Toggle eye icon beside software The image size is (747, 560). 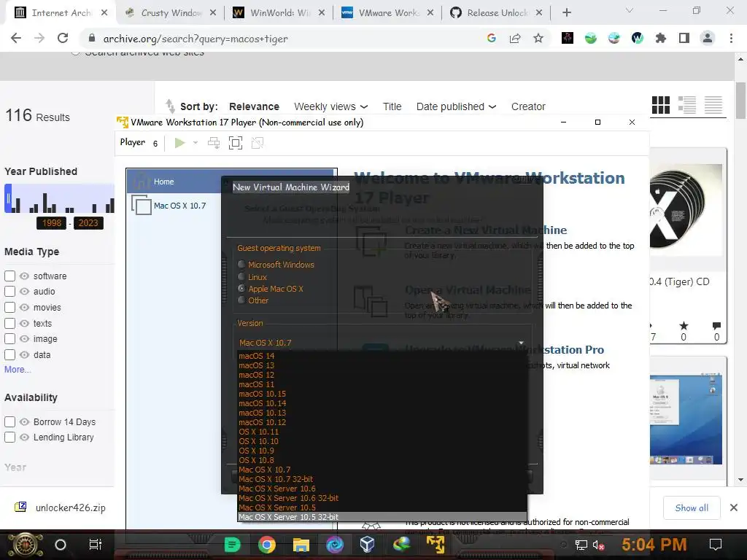[24, 276]
